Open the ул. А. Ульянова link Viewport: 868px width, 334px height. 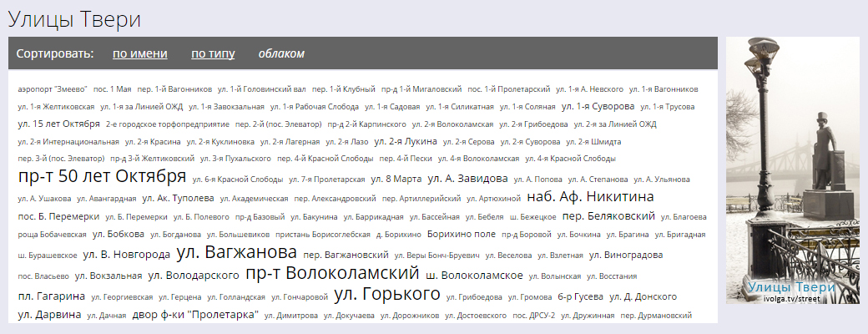point(662,180)
